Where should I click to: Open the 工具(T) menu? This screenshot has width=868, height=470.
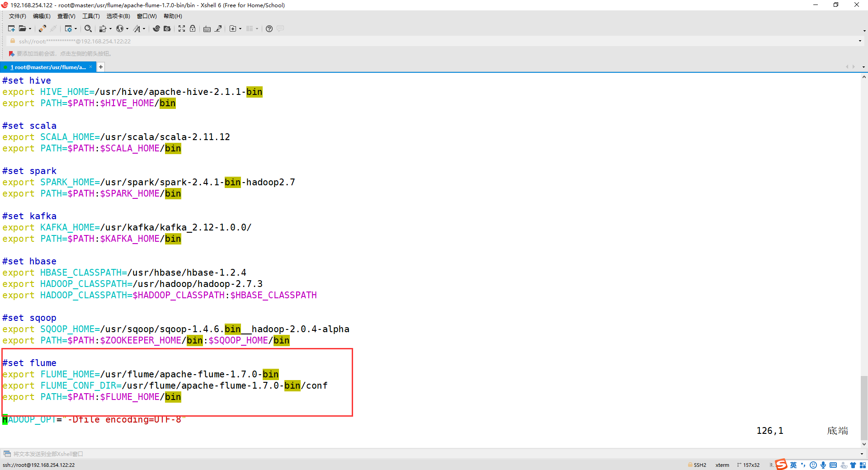point(91,16)
